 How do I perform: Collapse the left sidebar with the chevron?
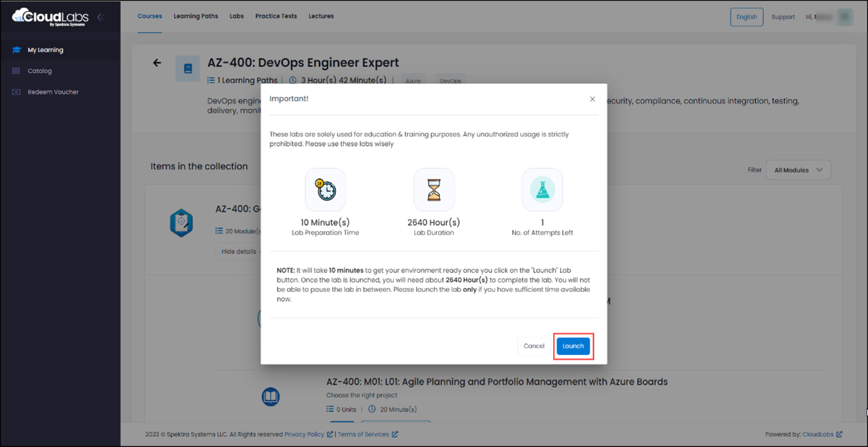point(100,17)
